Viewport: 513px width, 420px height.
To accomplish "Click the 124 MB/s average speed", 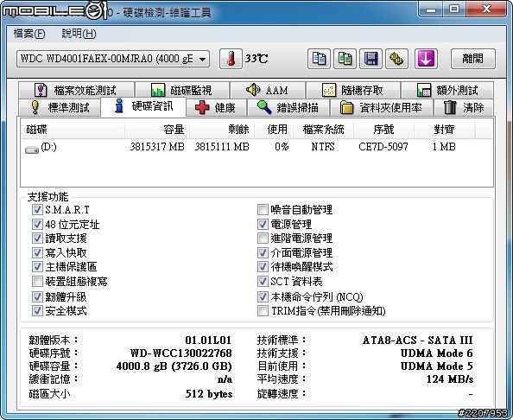I will [x=450, y=379].
